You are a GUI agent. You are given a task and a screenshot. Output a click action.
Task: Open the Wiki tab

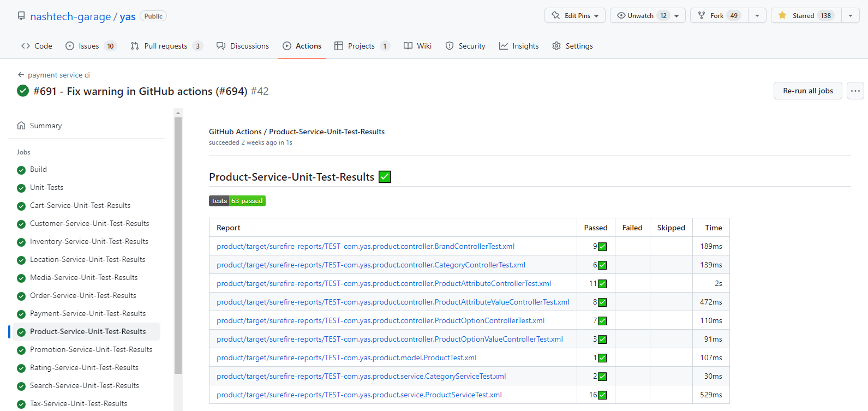click(418, 46)
